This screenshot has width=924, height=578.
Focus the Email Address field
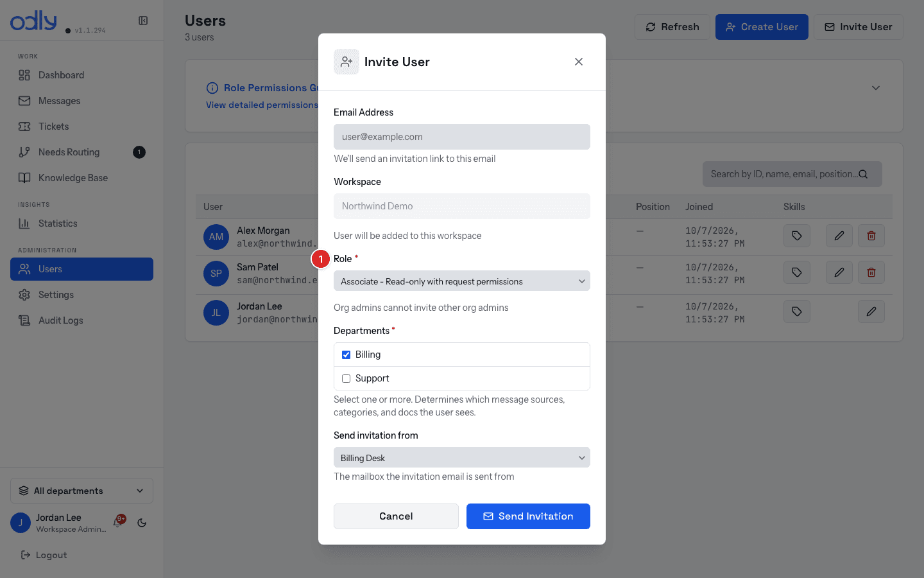pos(462,137)
